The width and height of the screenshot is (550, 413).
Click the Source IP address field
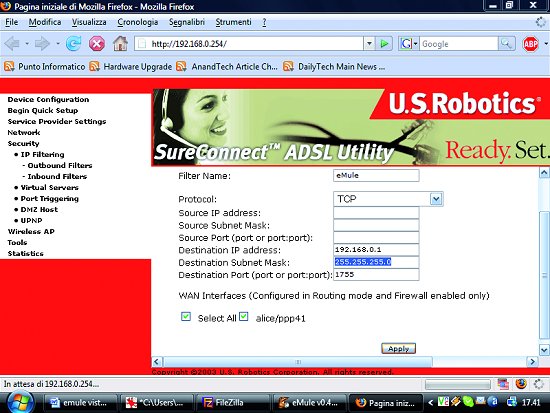pos(376,213)
